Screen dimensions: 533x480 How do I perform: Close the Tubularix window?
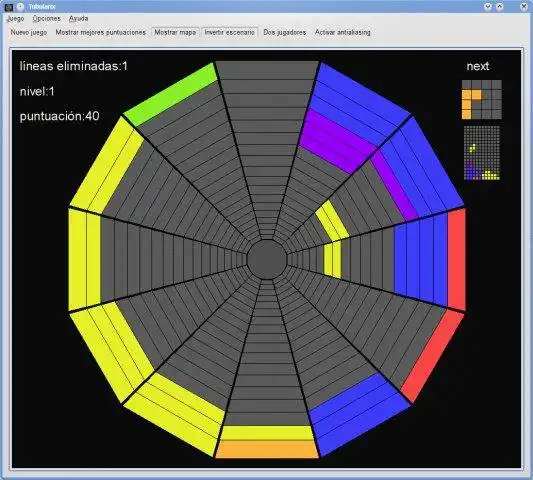click(x=524, y=6)
